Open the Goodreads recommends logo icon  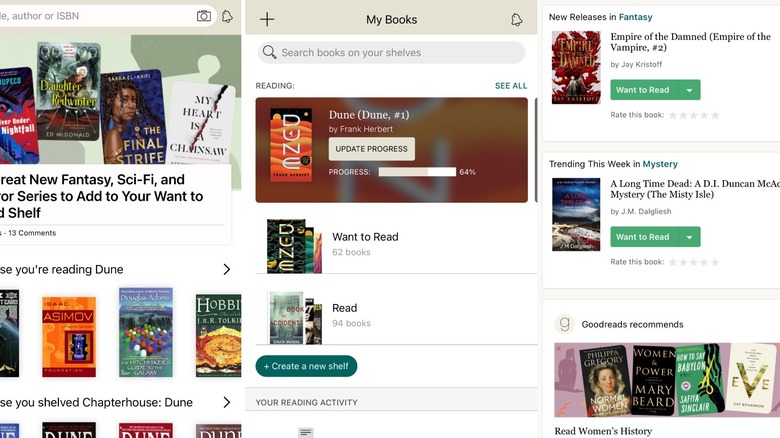click(x=565, y=324)
